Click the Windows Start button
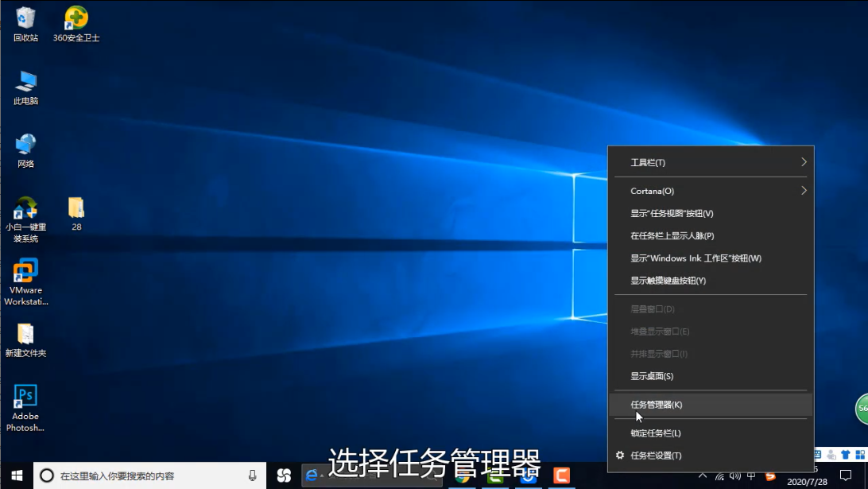 coord(16,475)
